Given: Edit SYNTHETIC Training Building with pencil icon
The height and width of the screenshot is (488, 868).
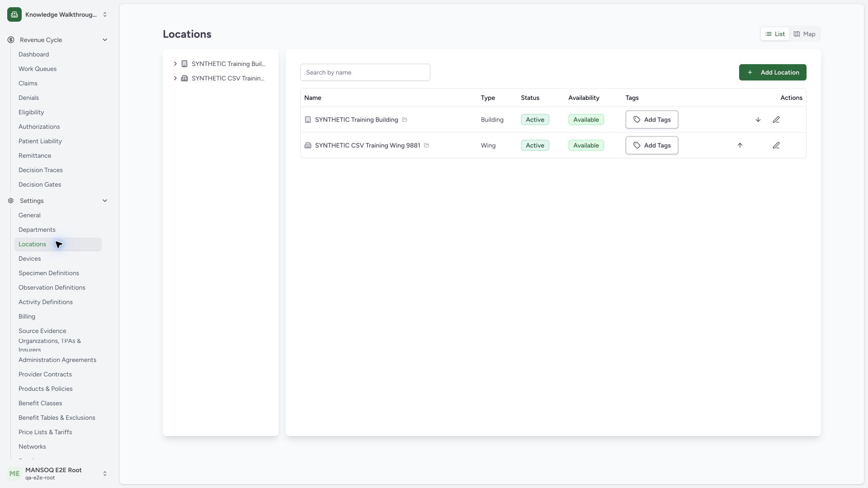Looking at the screenshot, I should coord(776,120).
